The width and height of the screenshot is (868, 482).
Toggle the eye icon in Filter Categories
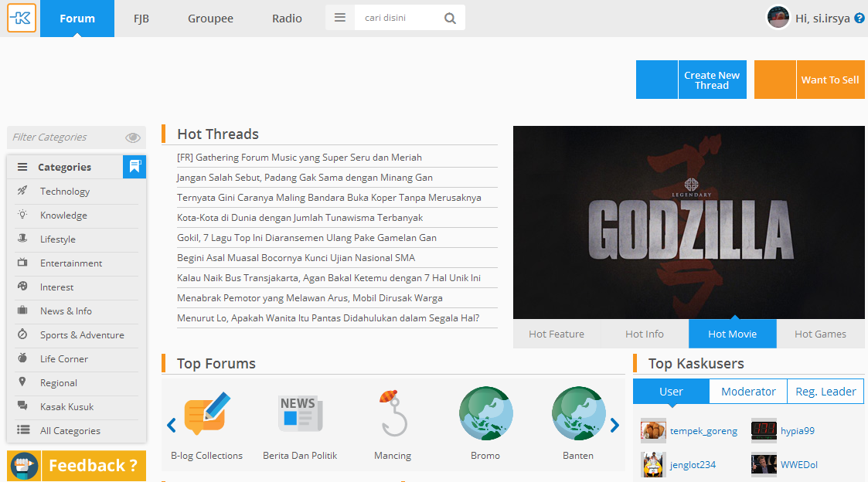(133, 137)
